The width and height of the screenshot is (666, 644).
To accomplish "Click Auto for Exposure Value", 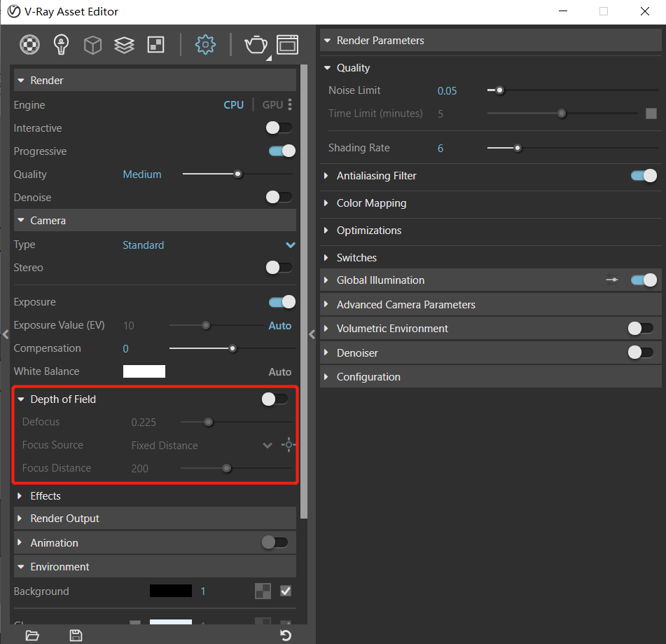I will 280,326.
